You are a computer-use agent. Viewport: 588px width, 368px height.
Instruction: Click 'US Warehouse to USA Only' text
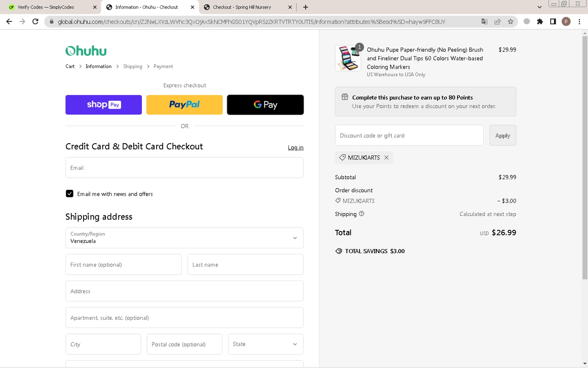[x=396, y=75]
